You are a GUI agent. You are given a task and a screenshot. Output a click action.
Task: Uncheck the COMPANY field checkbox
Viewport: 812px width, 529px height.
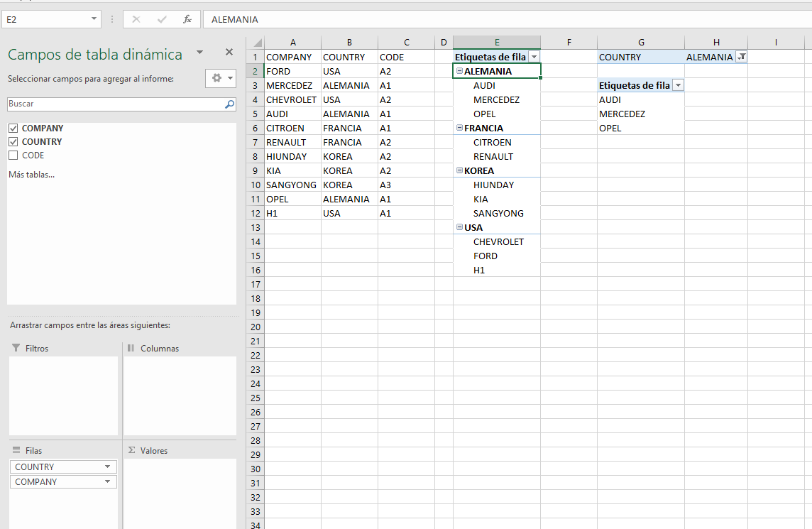(x=13, y=128)
